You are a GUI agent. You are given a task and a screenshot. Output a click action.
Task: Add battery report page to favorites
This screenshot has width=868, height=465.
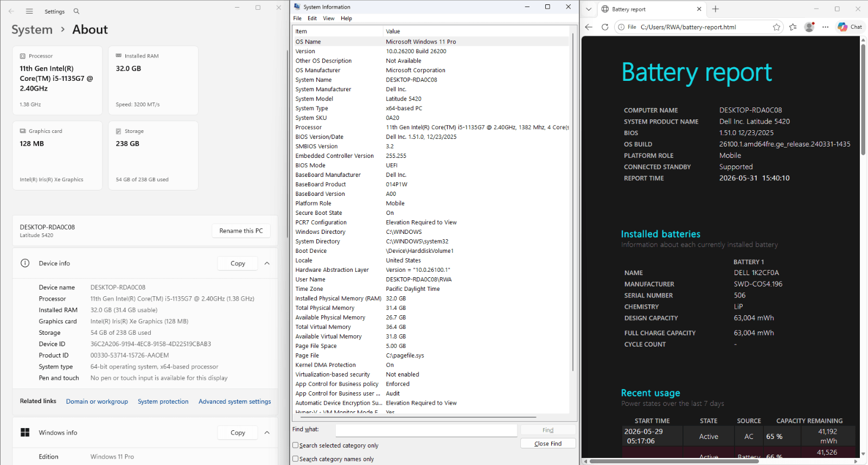[x=776, y=27]
